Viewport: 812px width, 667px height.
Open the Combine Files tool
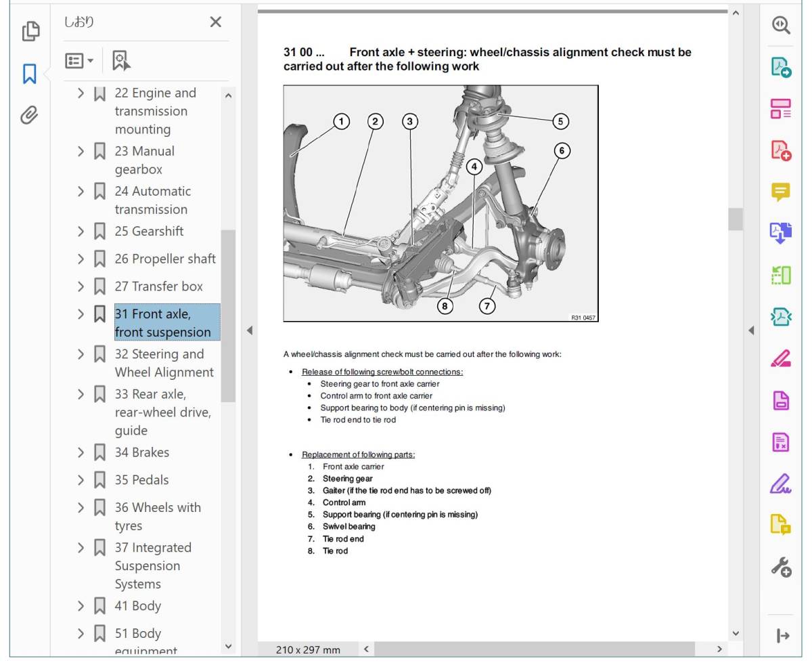[x=781, y=233]
